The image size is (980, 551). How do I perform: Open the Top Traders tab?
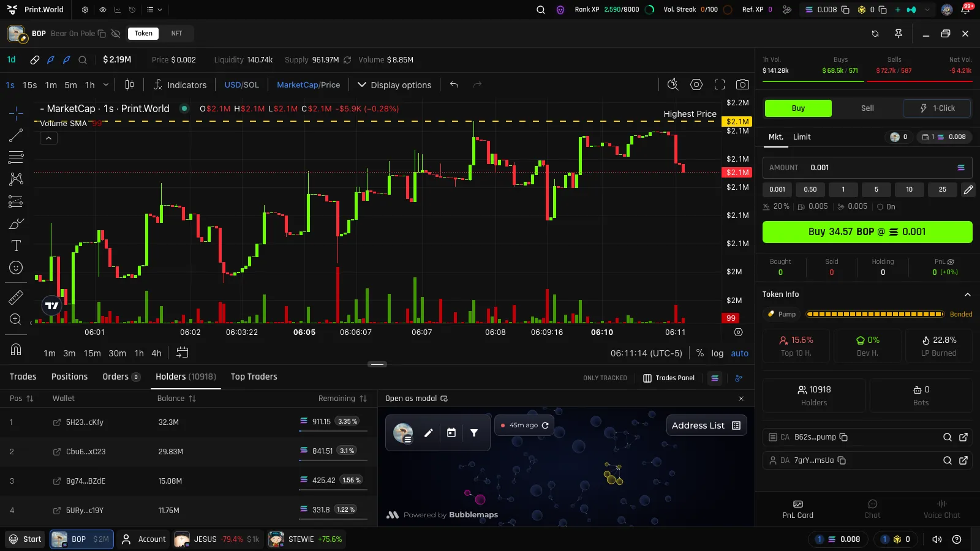[x=254, y=377]
